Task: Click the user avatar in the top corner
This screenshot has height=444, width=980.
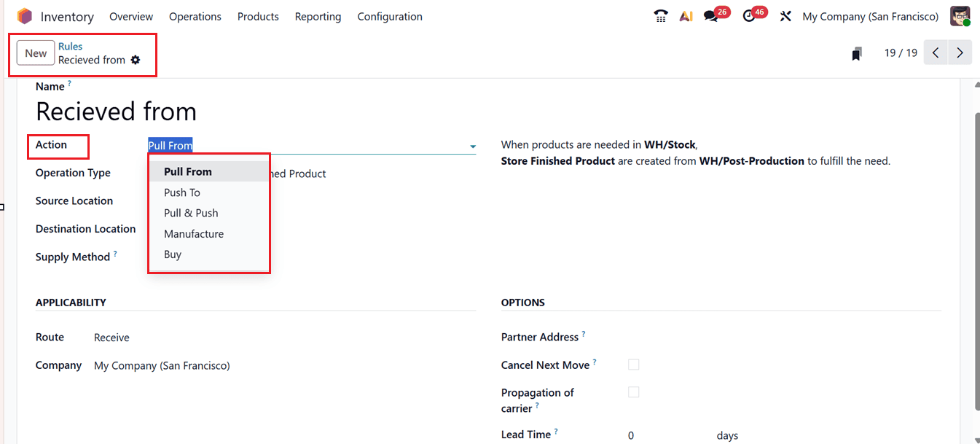Action: (960, 15)
